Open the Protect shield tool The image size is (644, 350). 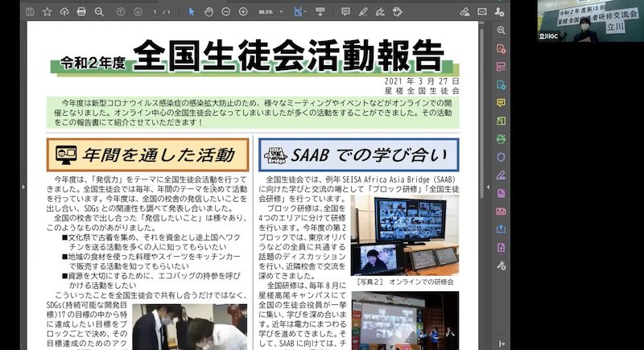tap(501, 157)
